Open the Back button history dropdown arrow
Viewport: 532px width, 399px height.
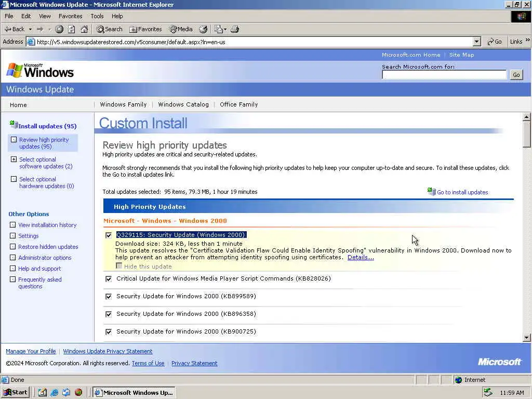[x=30, y=29]
